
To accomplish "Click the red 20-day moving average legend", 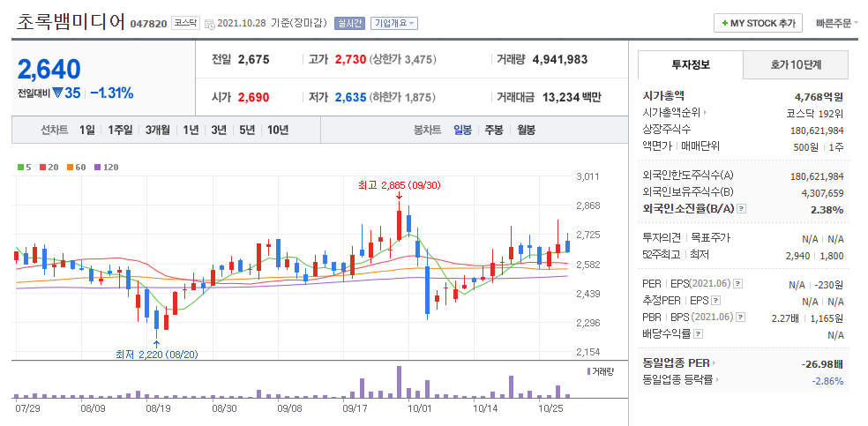I will [x=49, y=167].
